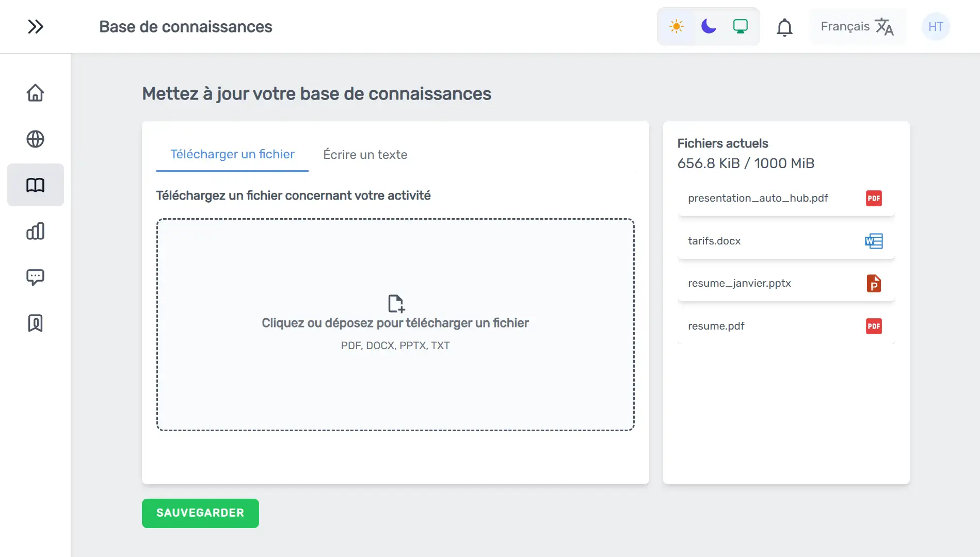
Task: Open the bookmark book icon in sidebar
Action: 35,323
